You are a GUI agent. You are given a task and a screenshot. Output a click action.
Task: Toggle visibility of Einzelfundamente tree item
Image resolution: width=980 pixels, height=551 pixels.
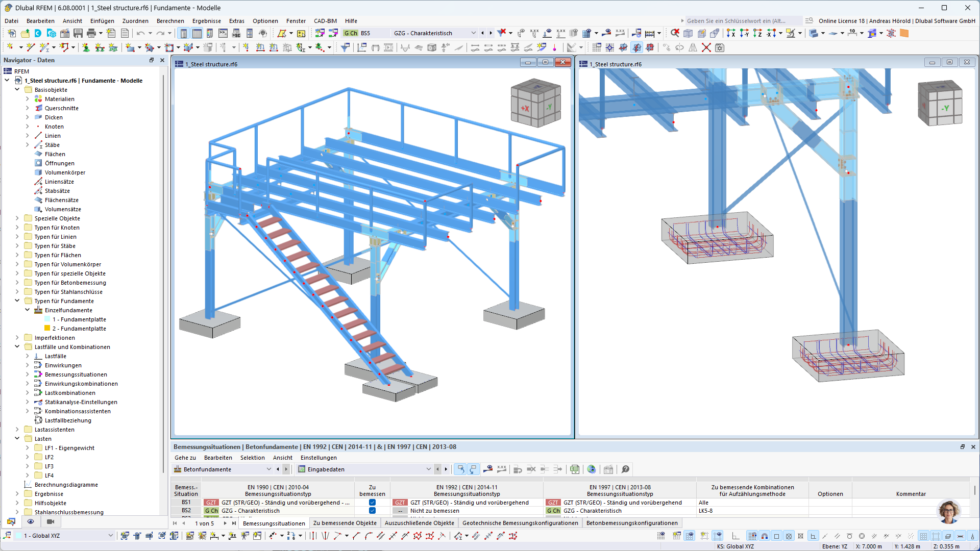(27, 310)
